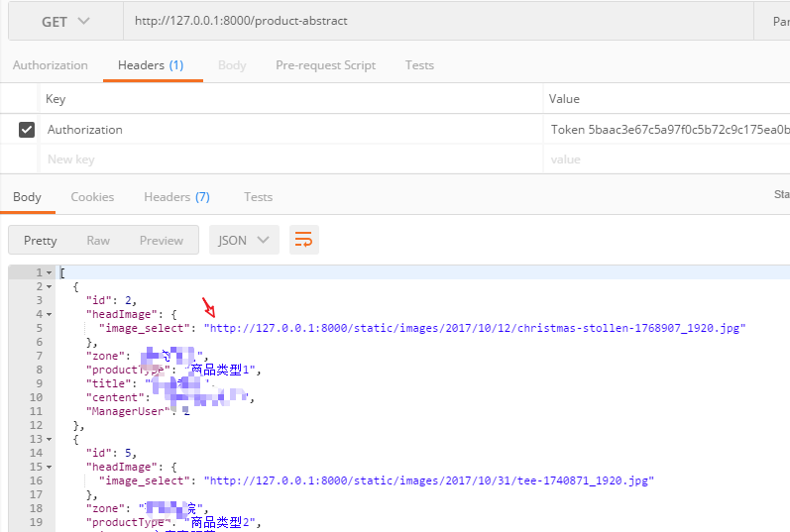
Task: Select the Value column header
Action: (x=564, y=99)
